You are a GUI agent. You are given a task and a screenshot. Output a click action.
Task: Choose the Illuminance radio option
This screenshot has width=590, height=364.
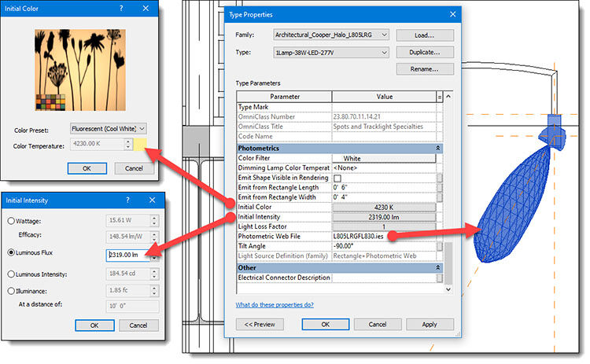click(x=10, y=291)
